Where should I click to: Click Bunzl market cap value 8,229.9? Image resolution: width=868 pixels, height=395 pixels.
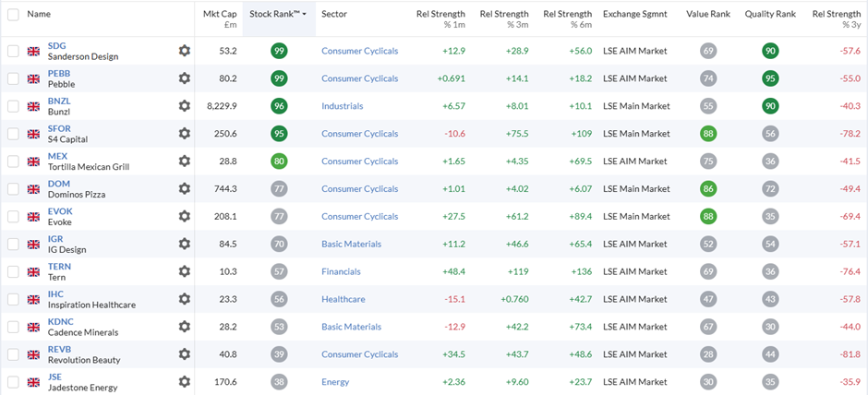(x=222, y=106)
